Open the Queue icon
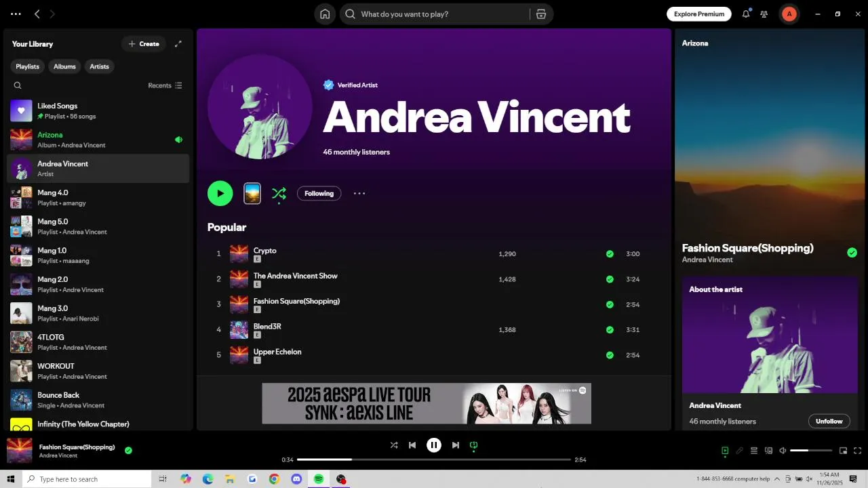Screen dimensions: 868x488 [754, 451]
